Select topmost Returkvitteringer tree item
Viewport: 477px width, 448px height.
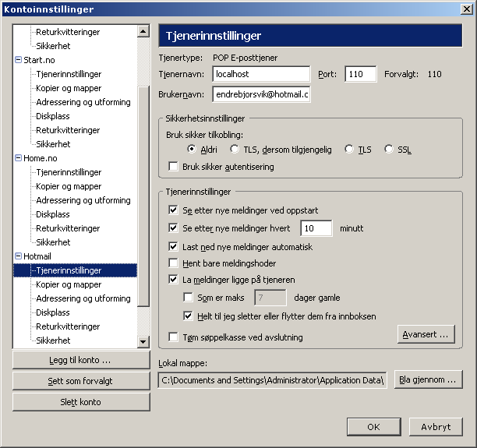tap(68, 32)
